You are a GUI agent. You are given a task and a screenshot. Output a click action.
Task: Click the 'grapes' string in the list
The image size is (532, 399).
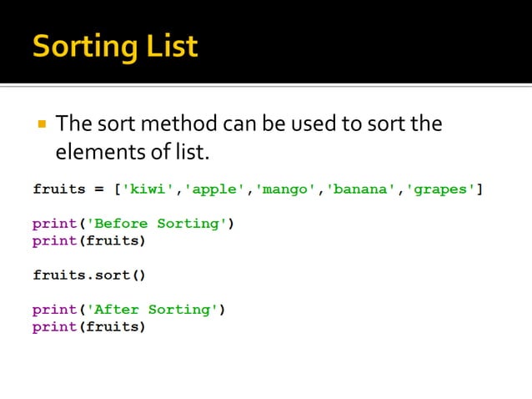pos(441,189)
